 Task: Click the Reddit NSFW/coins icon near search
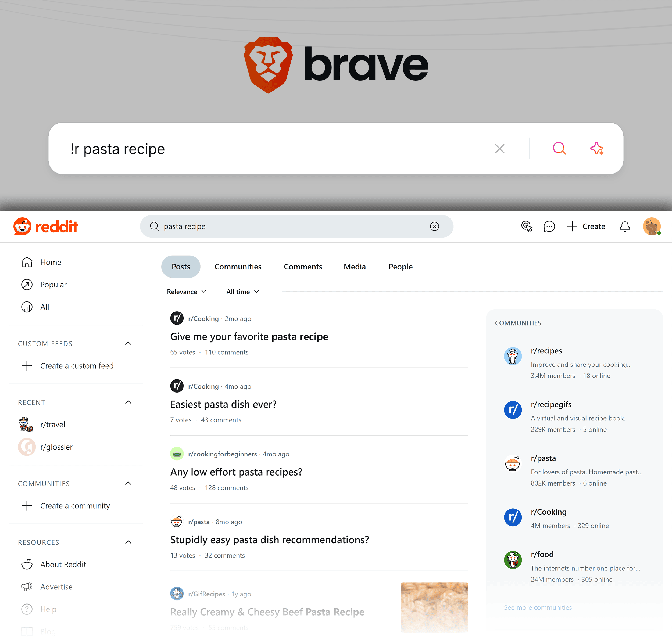(527, 226)
